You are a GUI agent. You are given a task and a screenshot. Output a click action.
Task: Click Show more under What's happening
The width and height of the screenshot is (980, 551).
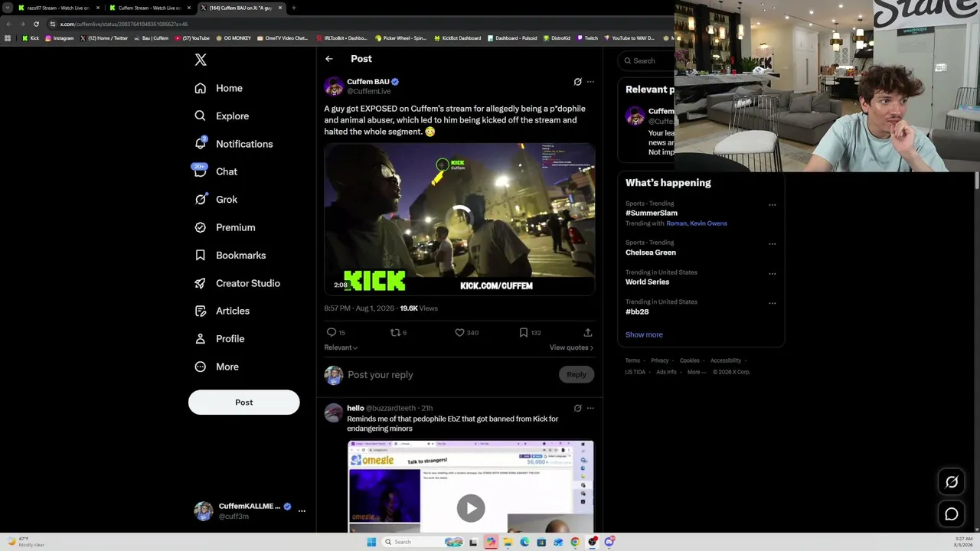[644, 335]
